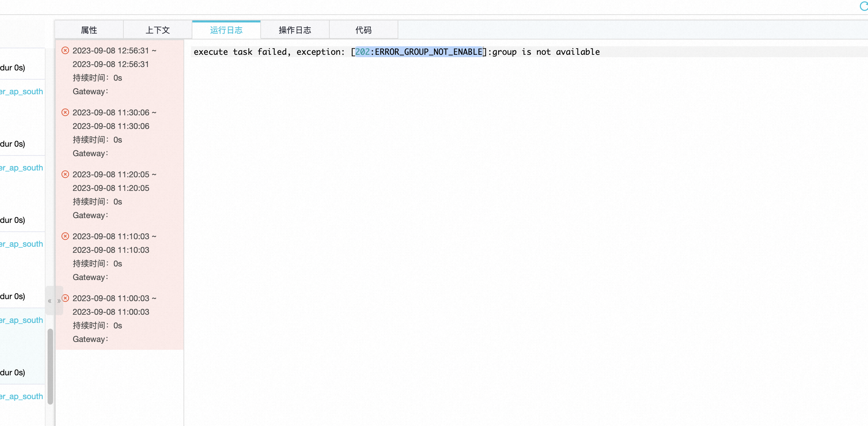Click 'group is not available' message text

(x=546, y=52)
